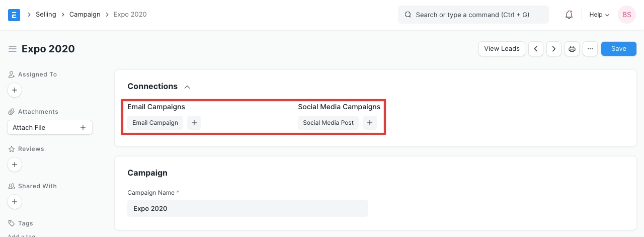The height and width of the screenshot is (237, 644).
Task: Open the Help dropdown
Action: point(599,15)
